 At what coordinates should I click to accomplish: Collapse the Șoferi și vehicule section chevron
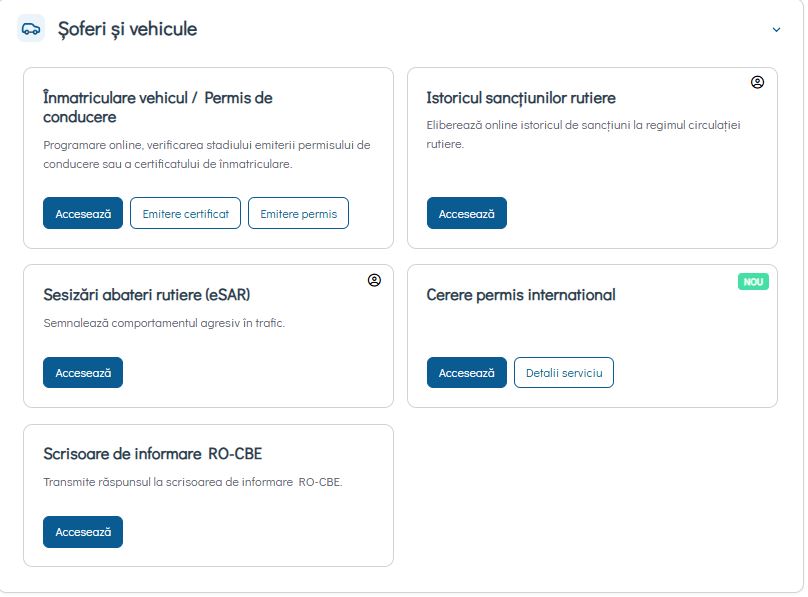coord(776,30)
